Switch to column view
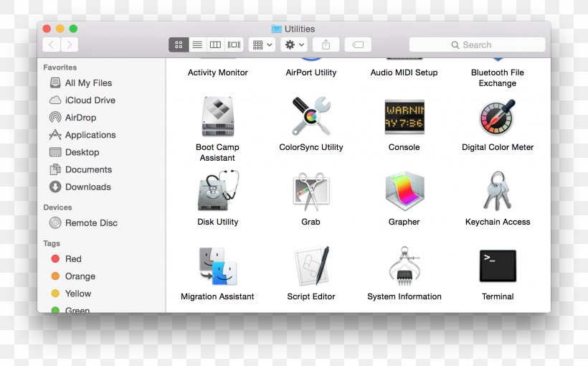 [x=215, y=44]
